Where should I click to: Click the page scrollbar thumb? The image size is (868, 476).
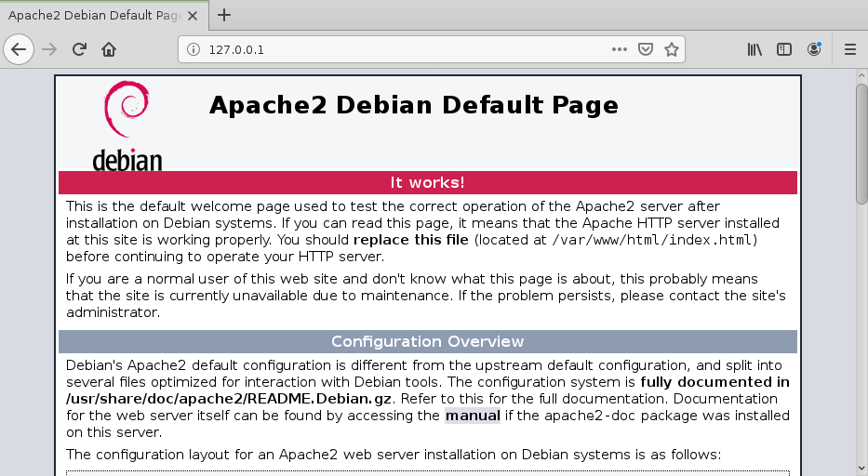(861, 144)
